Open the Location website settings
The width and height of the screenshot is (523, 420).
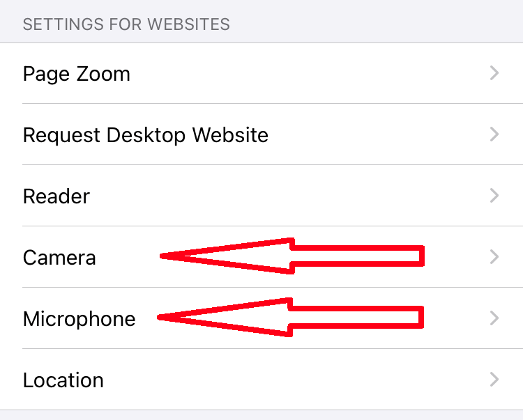point(63,380)
